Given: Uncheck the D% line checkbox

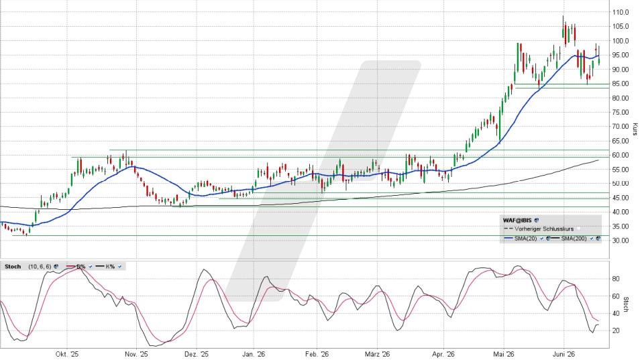Looking at the screenshot, I should [91, 266].
